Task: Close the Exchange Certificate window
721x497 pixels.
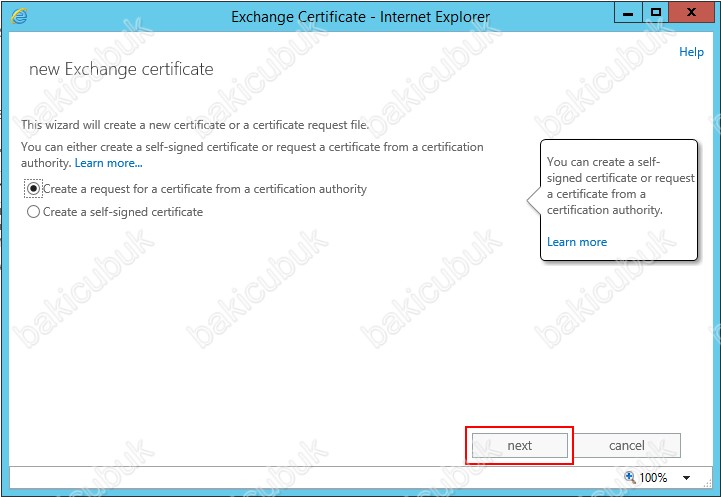Action: pyautogui.click(x=691, y=13)
